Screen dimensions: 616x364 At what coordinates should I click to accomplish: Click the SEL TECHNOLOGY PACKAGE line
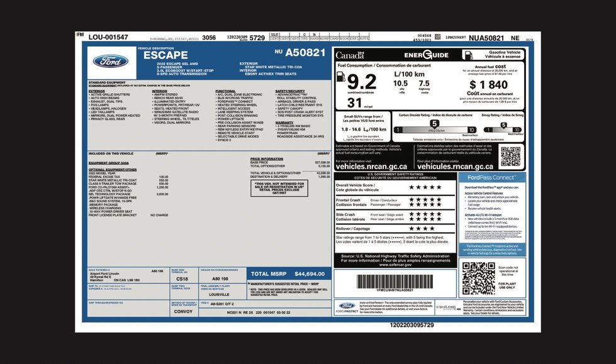128,194
